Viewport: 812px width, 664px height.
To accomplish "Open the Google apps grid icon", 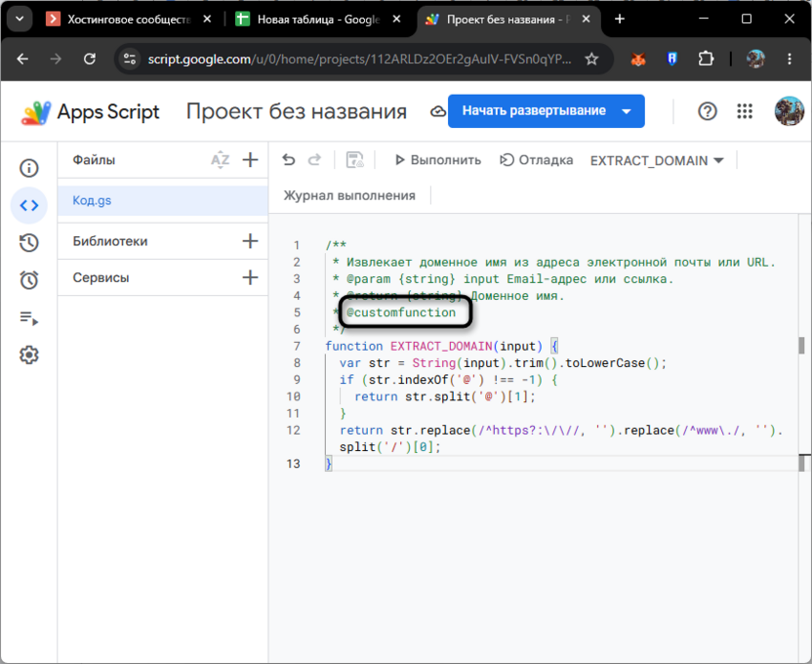I will point(745,111).
